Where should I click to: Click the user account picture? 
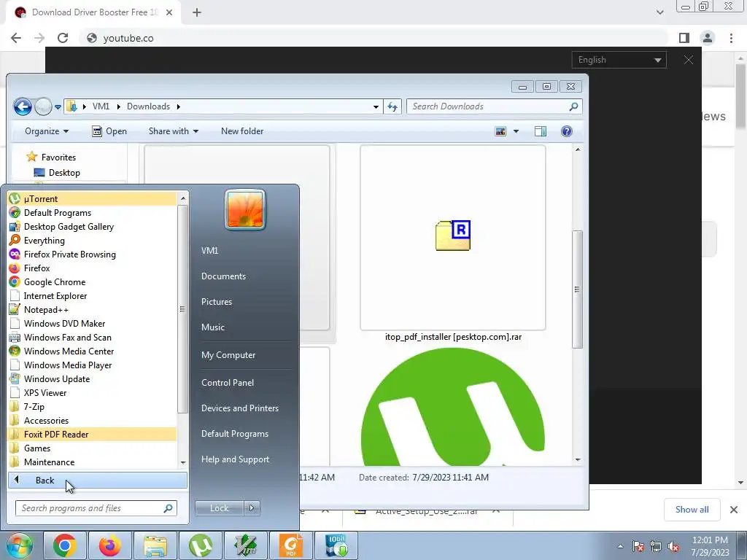(x=245, y=209)
